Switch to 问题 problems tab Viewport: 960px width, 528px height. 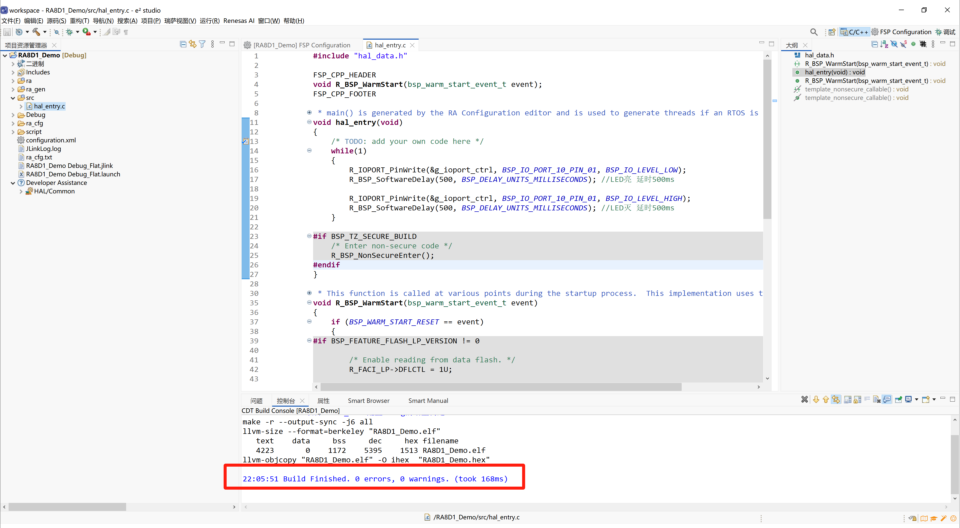[257, 401]
